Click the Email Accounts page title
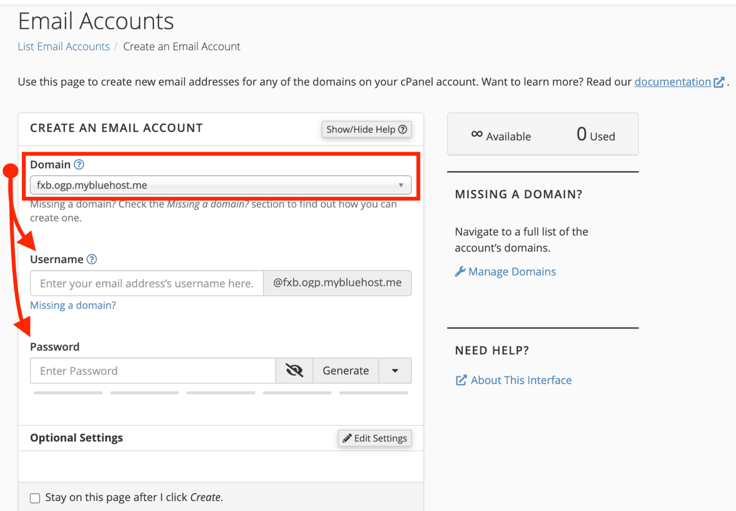The height and width of the screenshot is (511, 736). coord(96,21)
